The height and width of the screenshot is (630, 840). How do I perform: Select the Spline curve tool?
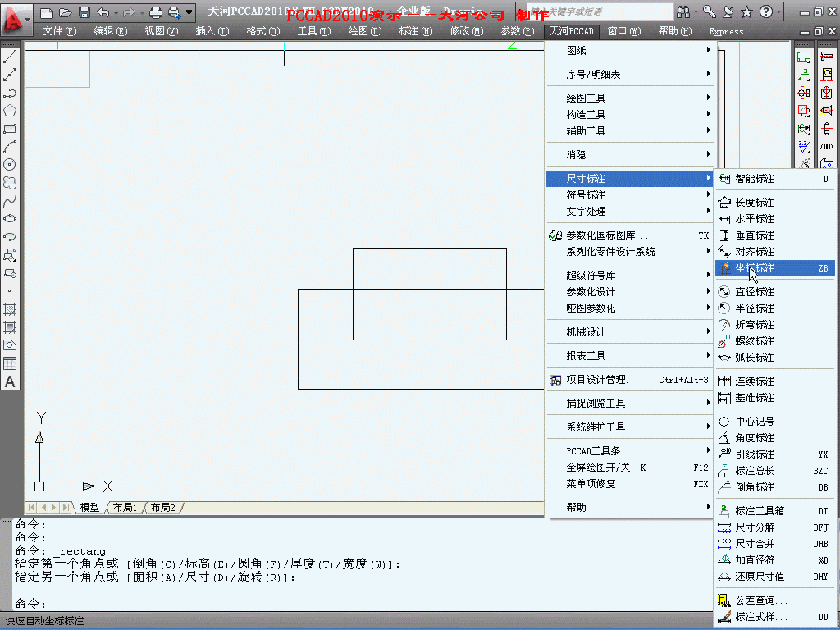(x=10, y=201)
